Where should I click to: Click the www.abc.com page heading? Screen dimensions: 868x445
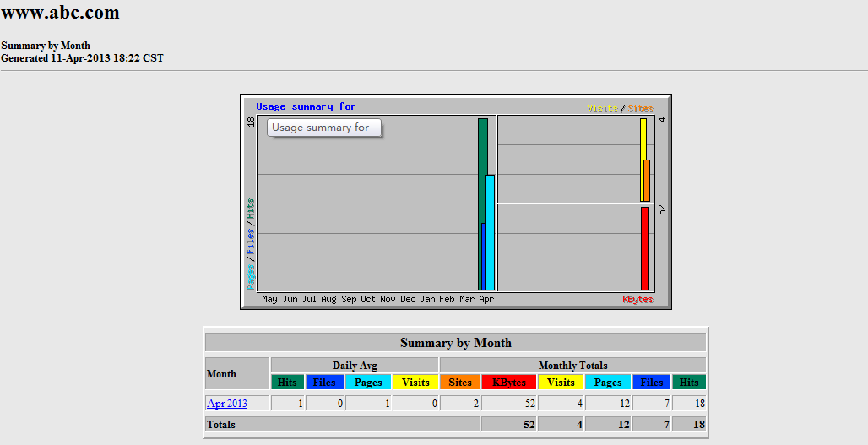point(60,12)
